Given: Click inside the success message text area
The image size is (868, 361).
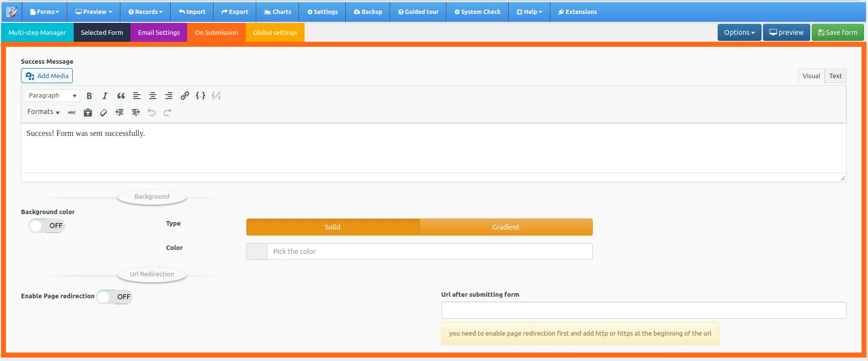Looking at the screenshot, I should coord(434,148).
